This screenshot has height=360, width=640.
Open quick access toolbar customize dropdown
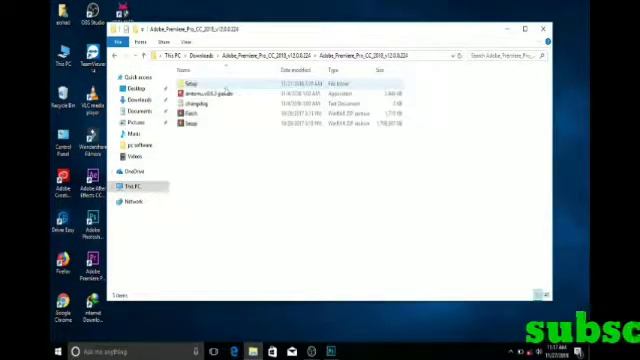142,29
